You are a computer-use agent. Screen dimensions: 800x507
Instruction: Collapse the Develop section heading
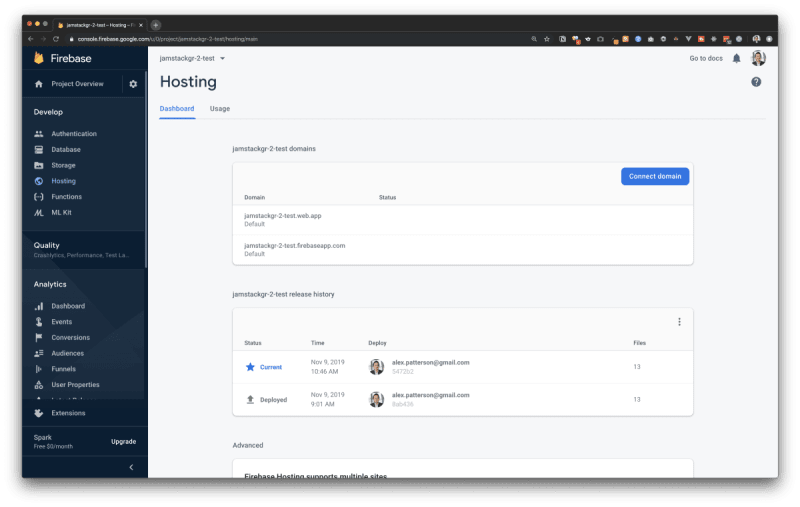click(x=48, y=112)
